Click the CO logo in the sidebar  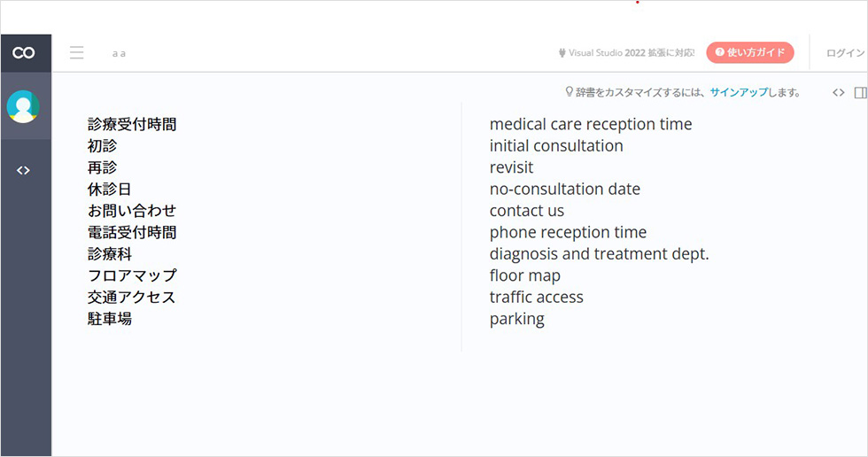24,53
